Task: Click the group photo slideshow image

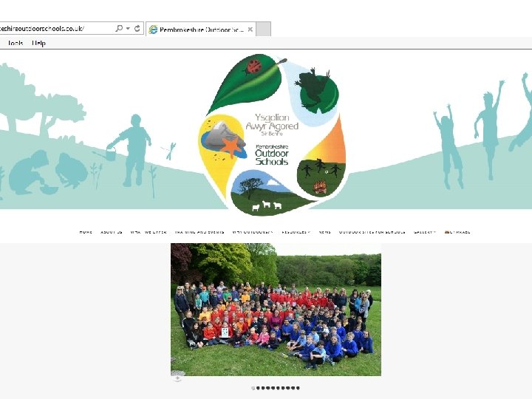Action: click(x=276, y=310)
